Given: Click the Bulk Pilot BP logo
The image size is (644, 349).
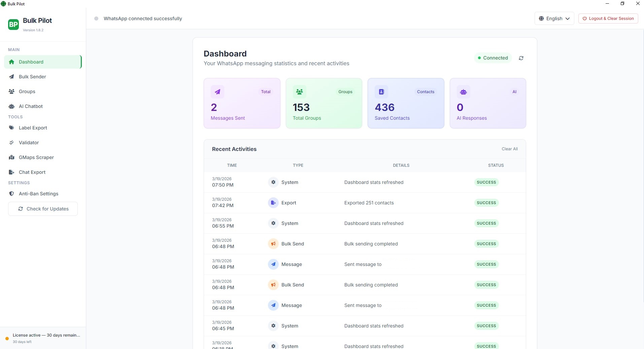Looking at the screenshot, I should [13, 24].
